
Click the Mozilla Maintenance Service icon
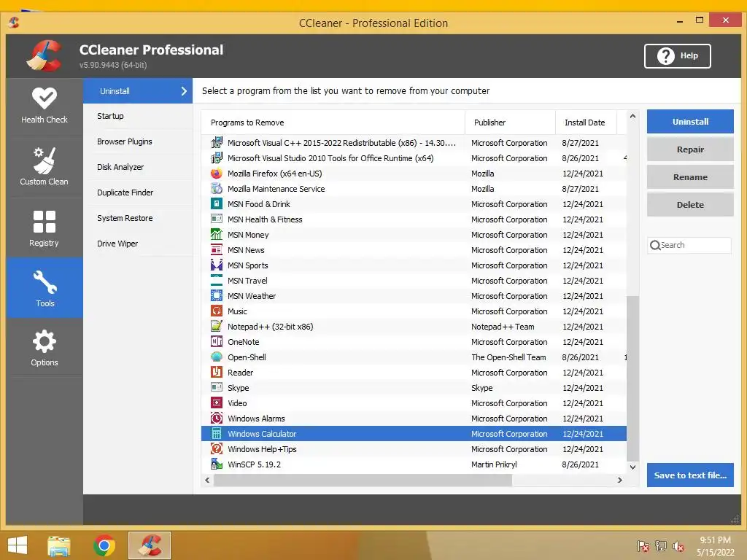(x=216, y=189)
